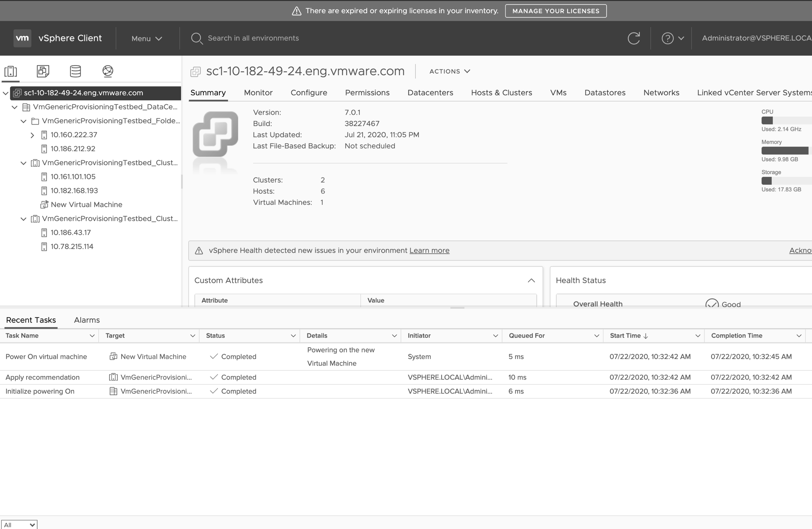This screenshot has width=812, height=529.
Task: Click the New Virtual Machine tree icon
Action: (x=44, y=205)
